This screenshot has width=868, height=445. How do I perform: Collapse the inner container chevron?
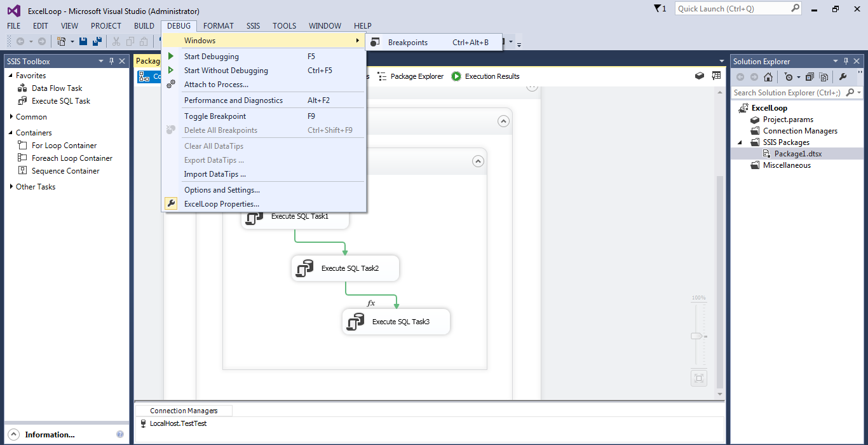click(x=478, y=161)
